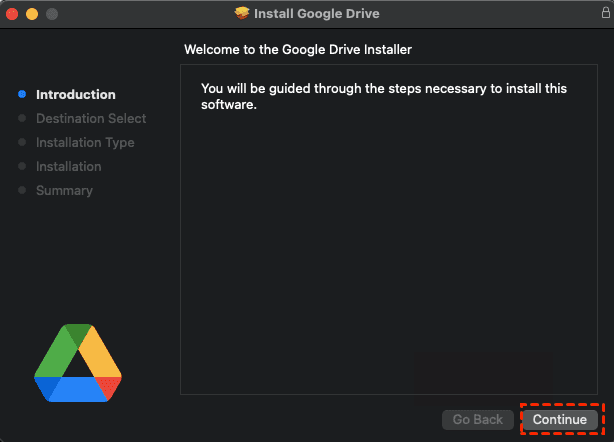This screenshot has width=614, height=442.
Task: Click the blue Introduction step bullet
Action: pyautogui.click(x=22, y=95)
